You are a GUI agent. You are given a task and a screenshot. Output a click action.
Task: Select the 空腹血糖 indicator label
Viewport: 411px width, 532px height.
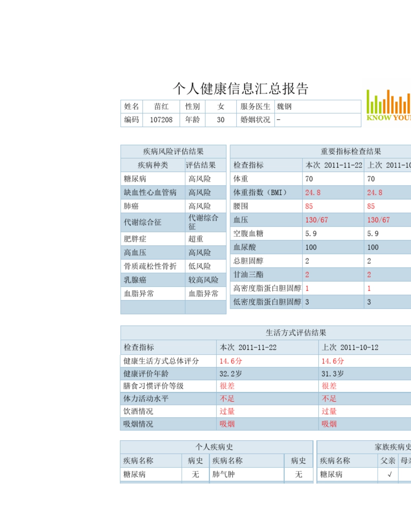pyautogui.click(x=248, y=234)
